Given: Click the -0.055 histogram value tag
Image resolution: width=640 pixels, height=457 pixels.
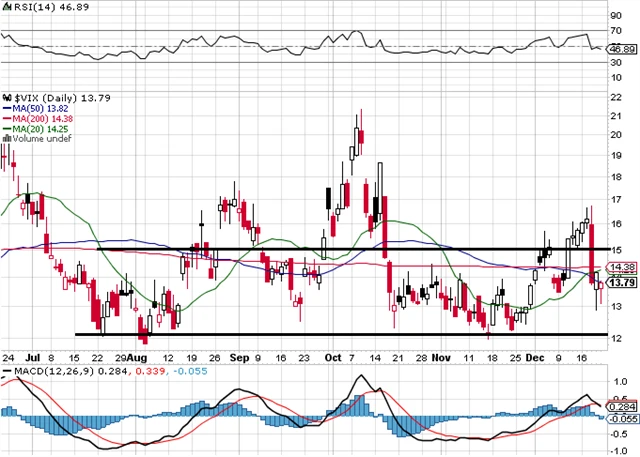Looking at the screenshot, I should pos(621,421).
